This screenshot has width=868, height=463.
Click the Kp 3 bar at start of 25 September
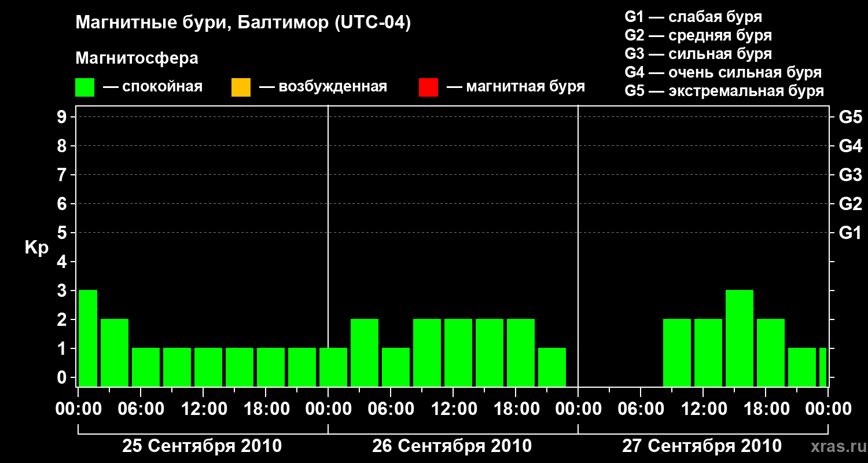88,338
